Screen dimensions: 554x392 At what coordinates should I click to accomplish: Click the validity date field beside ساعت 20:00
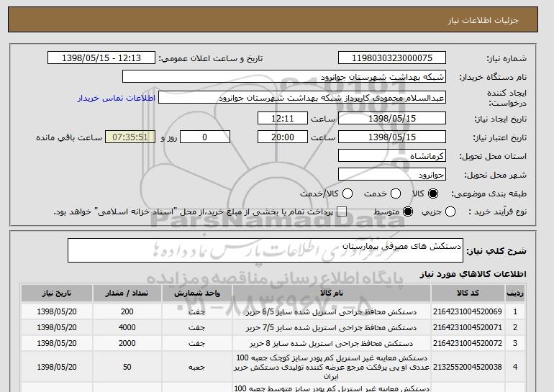tap(392, 137)
